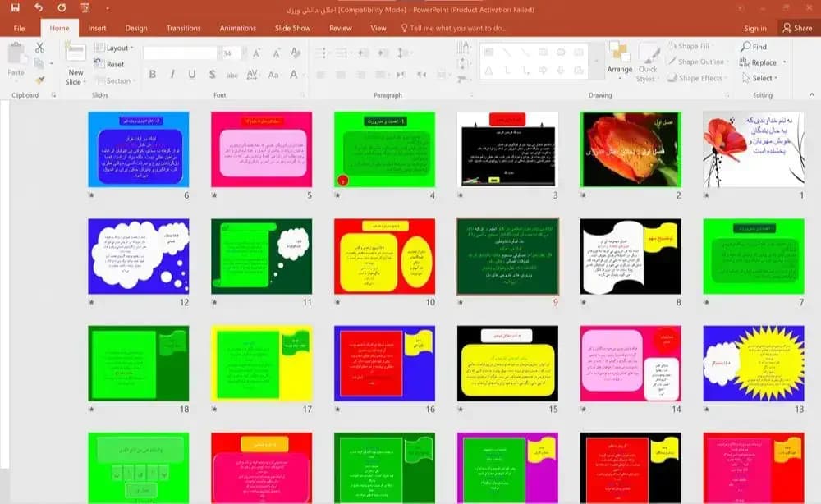Switch to the Slide Show tab
This screenshot has width=821, height=504.
coord(293,28)
